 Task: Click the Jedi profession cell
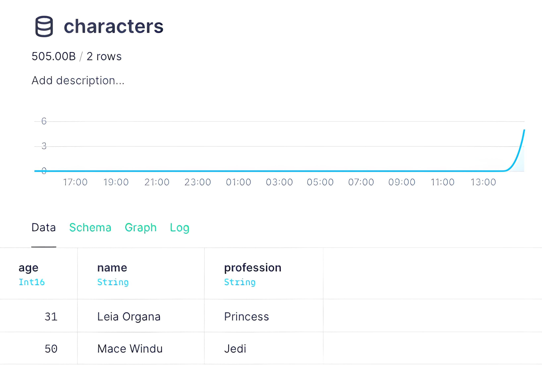coord(264,348)
